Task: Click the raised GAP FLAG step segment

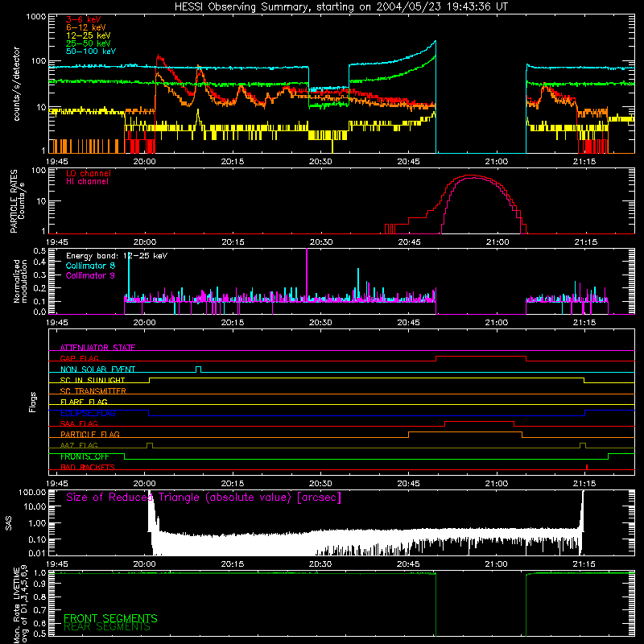Action: 481,356
